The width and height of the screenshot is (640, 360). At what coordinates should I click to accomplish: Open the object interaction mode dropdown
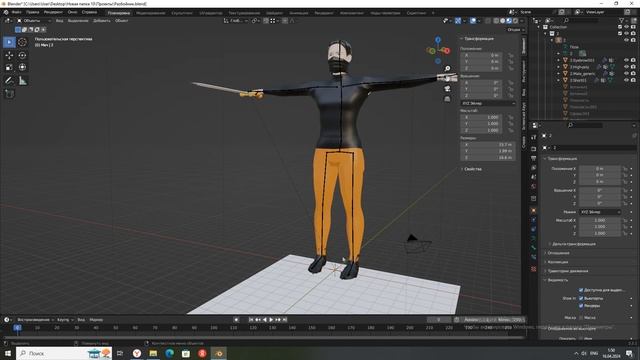tap(33, 20)
